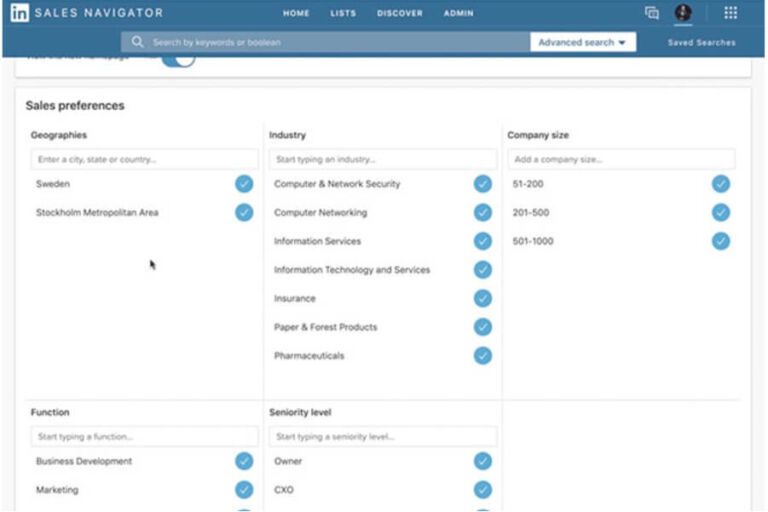Click the Geographies city or country field

tap(144, 159)
